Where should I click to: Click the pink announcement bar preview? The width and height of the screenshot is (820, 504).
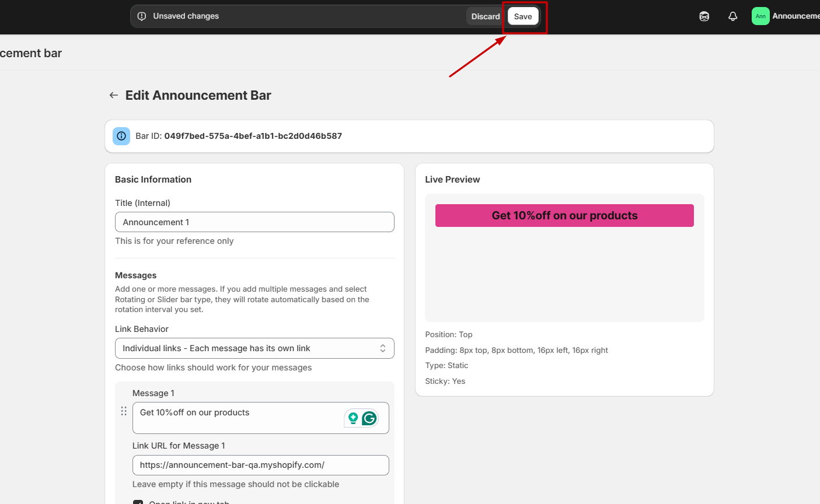point(564,215)
